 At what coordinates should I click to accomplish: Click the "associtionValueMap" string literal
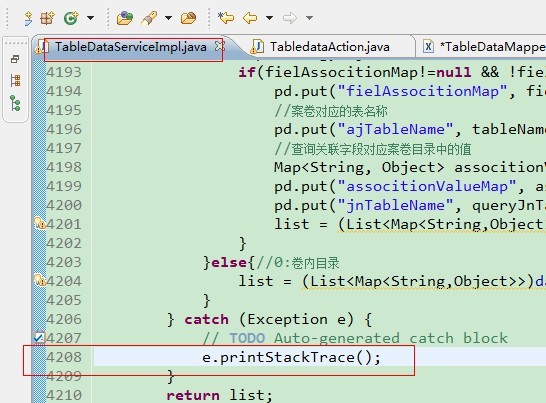(x=427, y=186)
